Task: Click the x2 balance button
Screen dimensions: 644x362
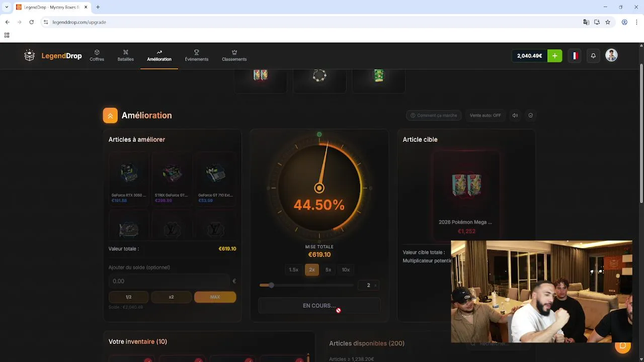Action: (x=171, y=297)
